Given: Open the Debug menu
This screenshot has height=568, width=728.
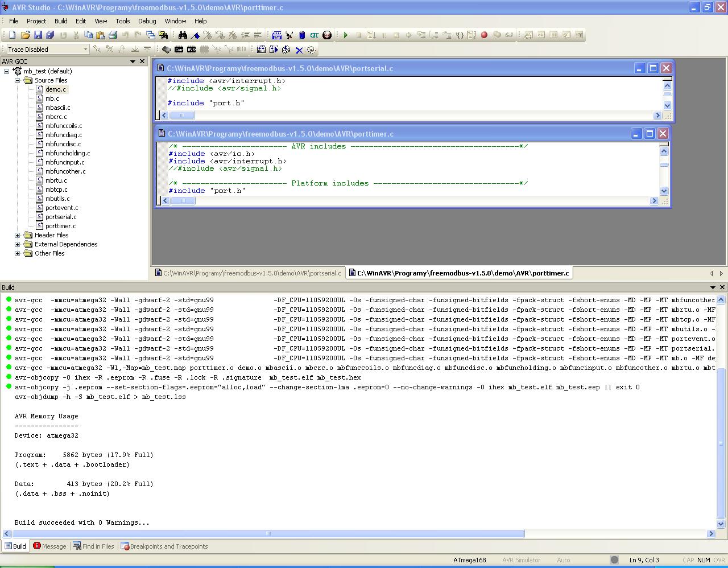Looking at the screenshot, I should point(147,21).
